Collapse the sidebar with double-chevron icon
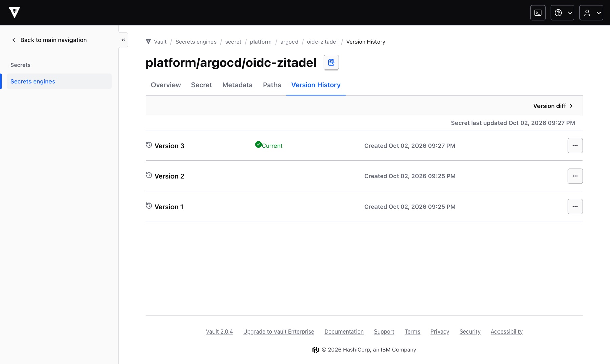Viewport: 610px width, 364px height. tap(123, 40)
